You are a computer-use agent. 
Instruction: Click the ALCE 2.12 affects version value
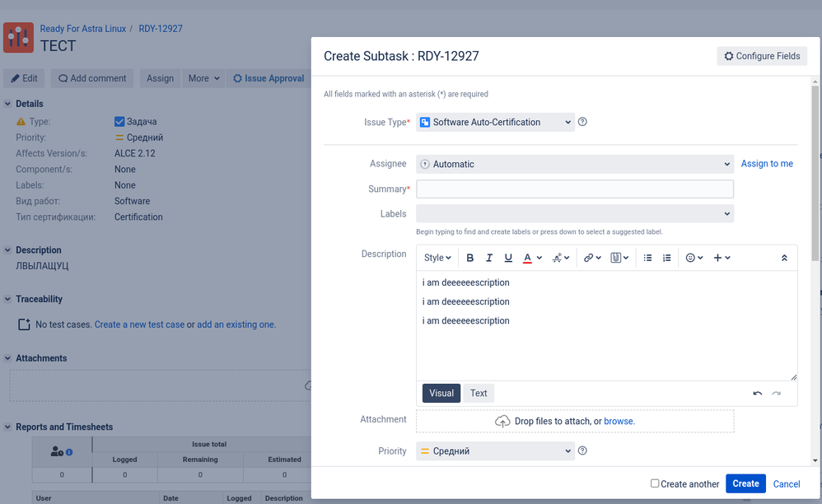tap(135, 153)
